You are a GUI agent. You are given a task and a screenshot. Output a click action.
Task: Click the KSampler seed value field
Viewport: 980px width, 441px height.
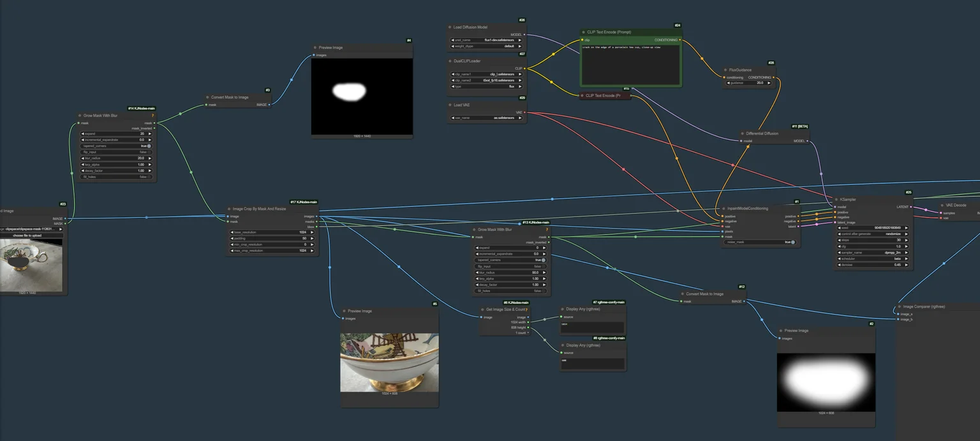pos(873,228)
